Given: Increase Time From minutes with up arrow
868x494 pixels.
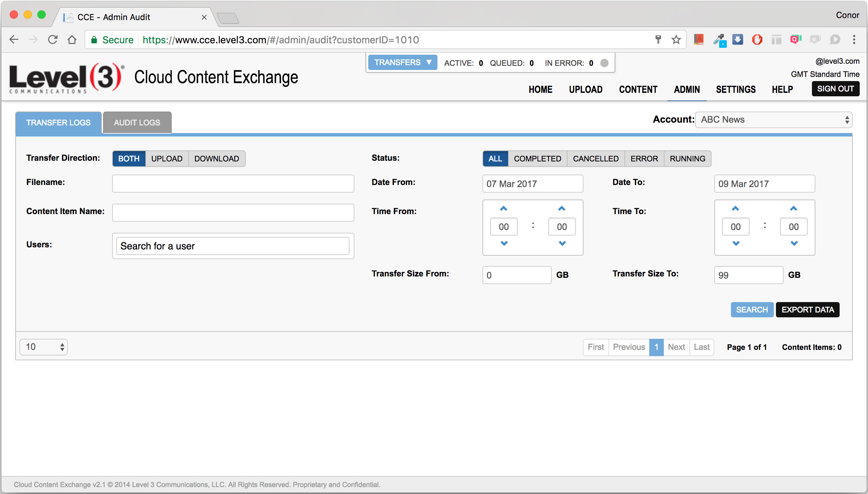Looking at the screenshot, I should coord(562,209).
